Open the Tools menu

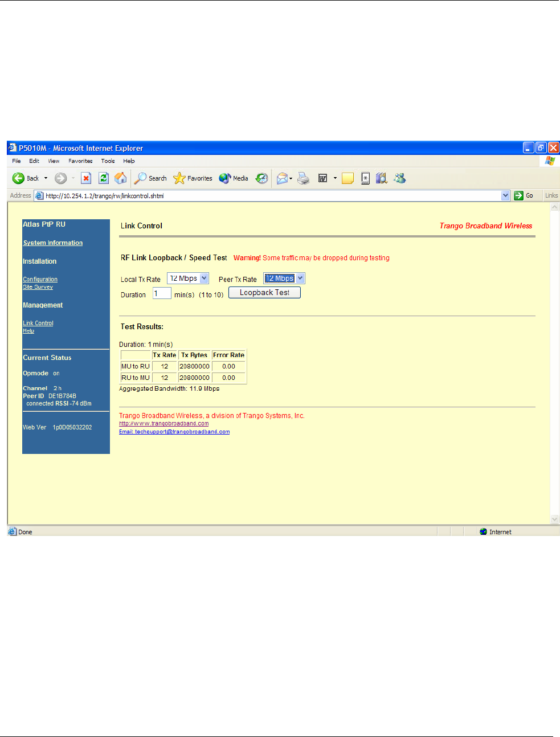point(108,161)
